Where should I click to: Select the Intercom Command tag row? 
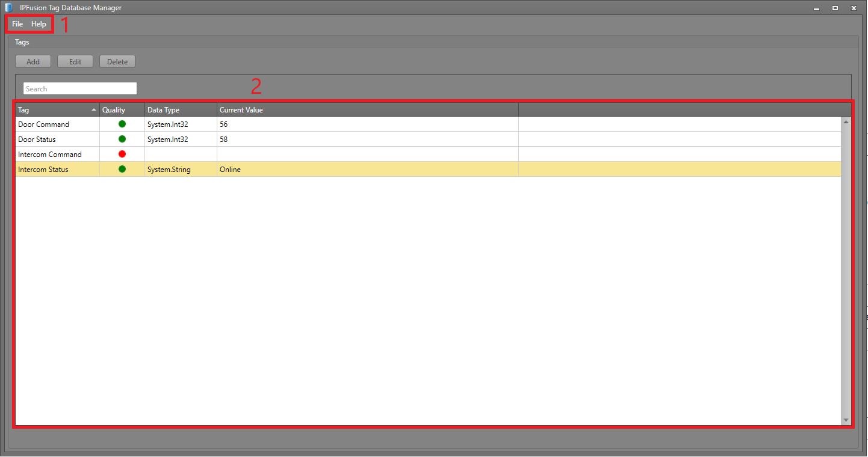(50, 155)
